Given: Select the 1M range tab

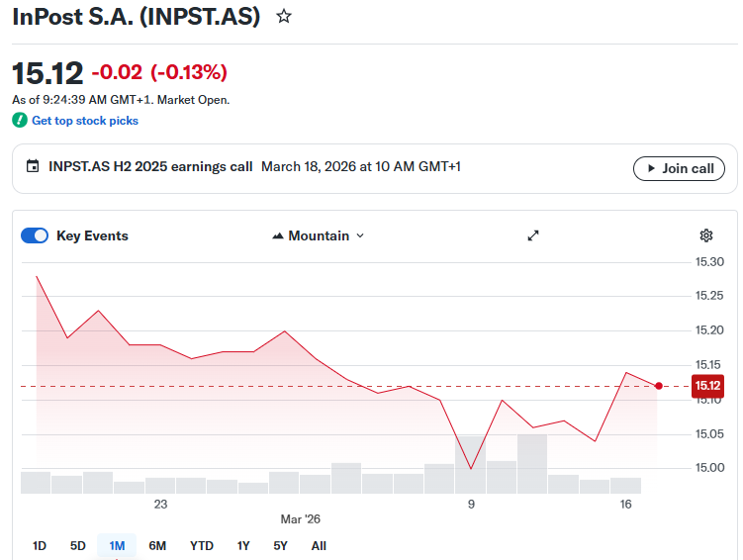Looking at the screenshot, I should click(x=117, y=546).
